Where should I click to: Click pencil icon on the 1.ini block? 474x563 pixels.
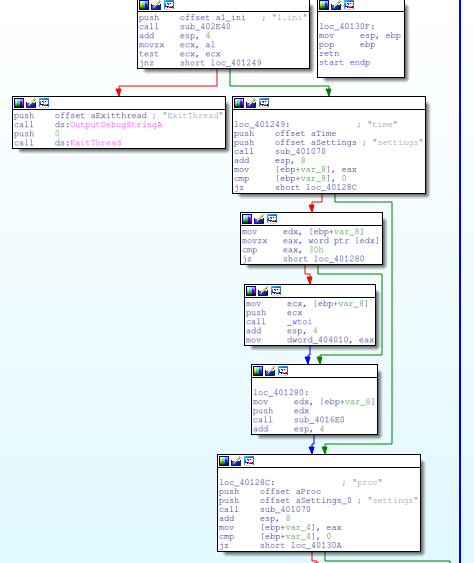point(156,4)
